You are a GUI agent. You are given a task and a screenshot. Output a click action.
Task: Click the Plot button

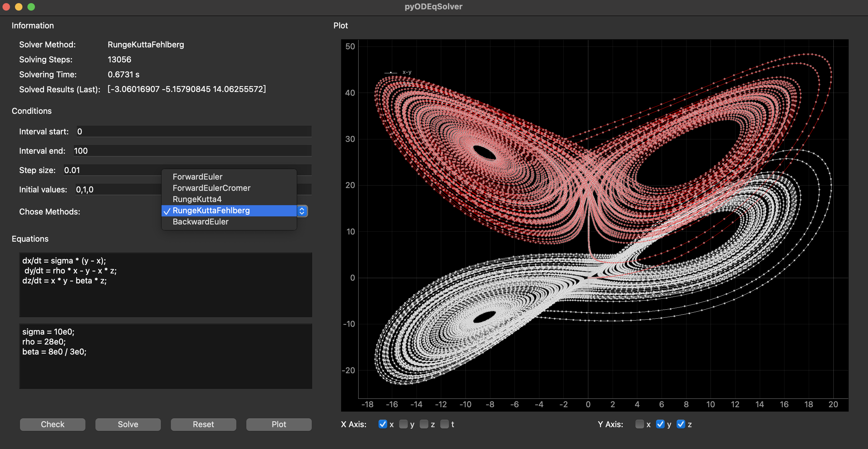coord(279,424)
